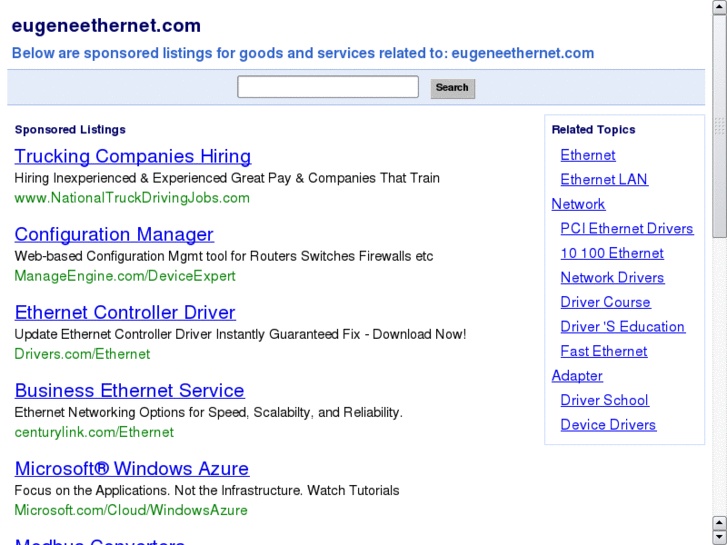Click the Related Topics heading text
Screen dimensions: 727x545
pos(593,129)
